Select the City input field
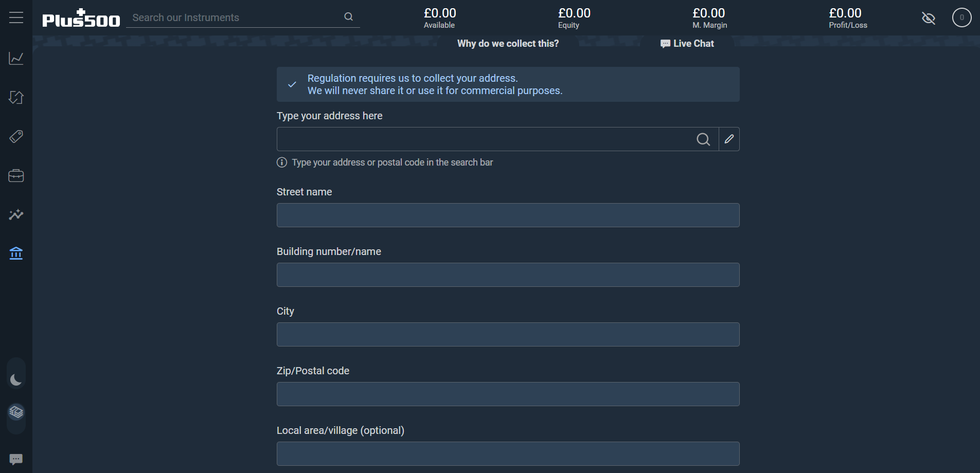980x473 pixels. click(508, 335)
